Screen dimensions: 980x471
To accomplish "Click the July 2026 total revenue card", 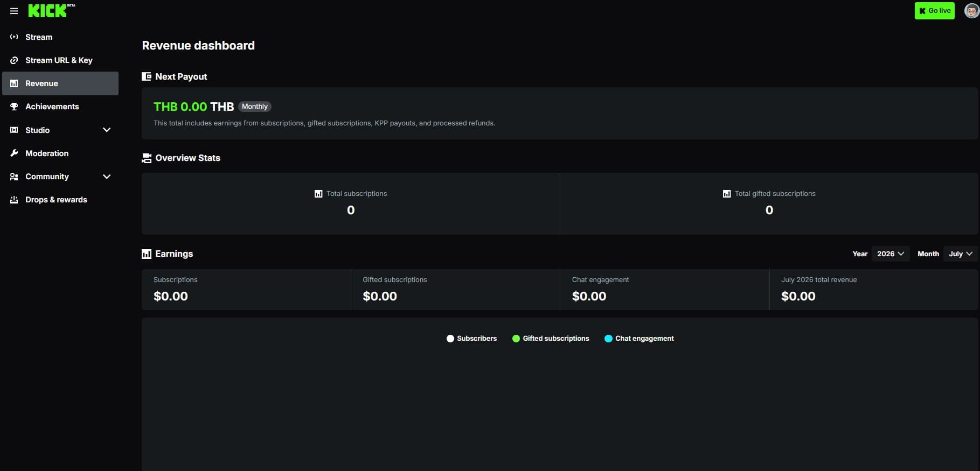I will point(874,290).
